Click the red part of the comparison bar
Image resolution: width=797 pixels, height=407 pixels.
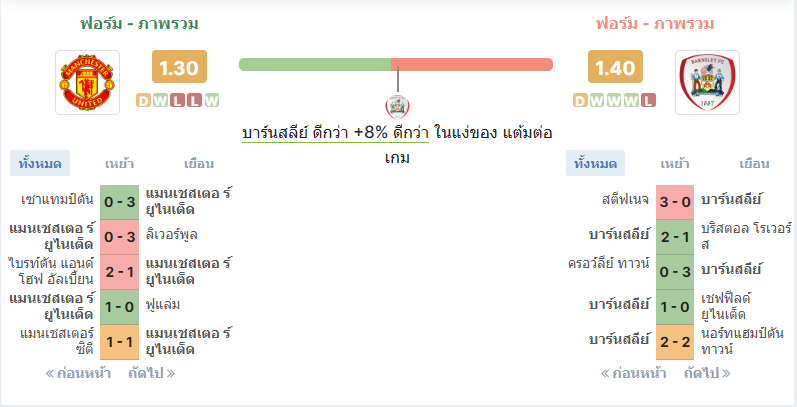click(472, 65)
